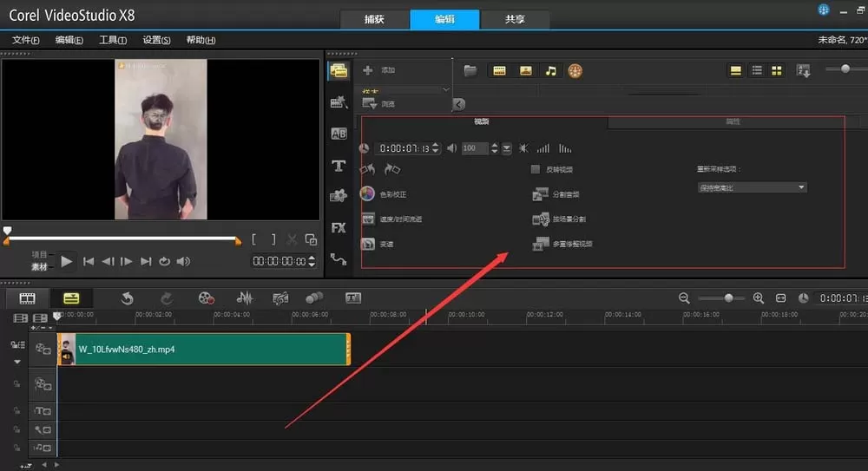Image resolution: width=868 pixels, height=471 pixels.
Task: Open 速度/时间流逝 speed settings
Action: click(391, 219)
